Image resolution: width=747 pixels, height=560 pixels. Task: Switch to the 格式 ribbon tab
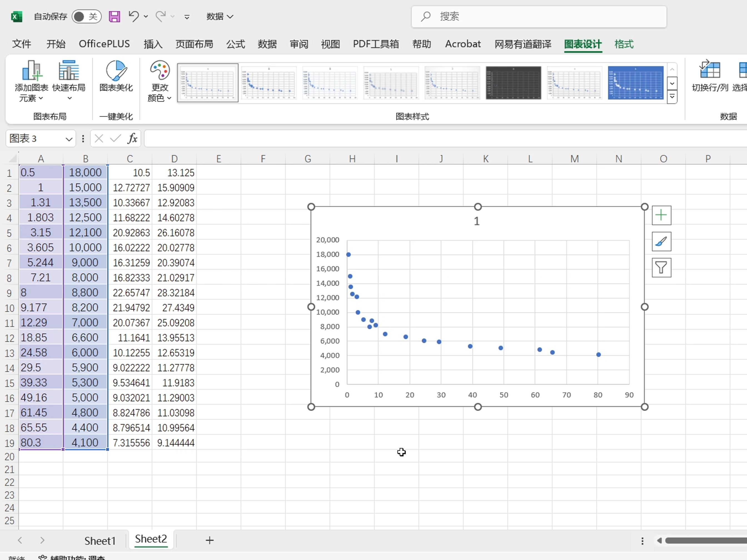[x=624, y=44]
